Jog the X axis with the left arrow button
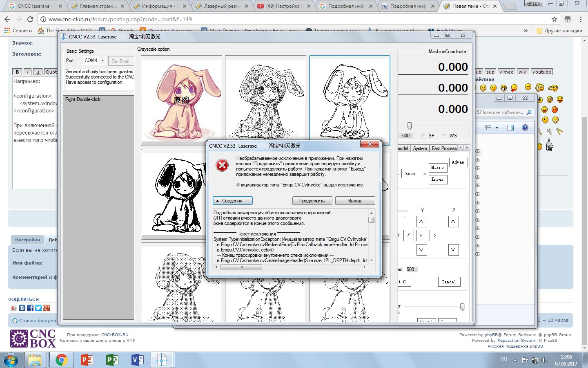Image resolution: width=588 pixels, height=368 pixels. tap(409, 236)
